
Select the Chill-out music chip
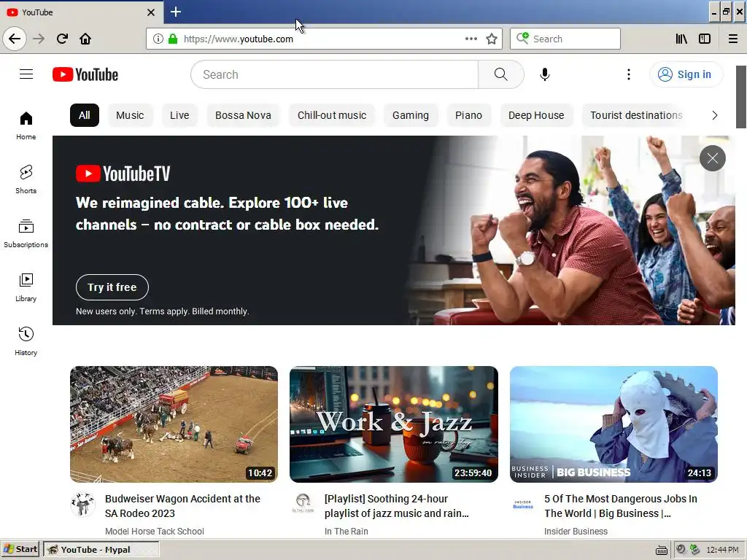point(332,115)
